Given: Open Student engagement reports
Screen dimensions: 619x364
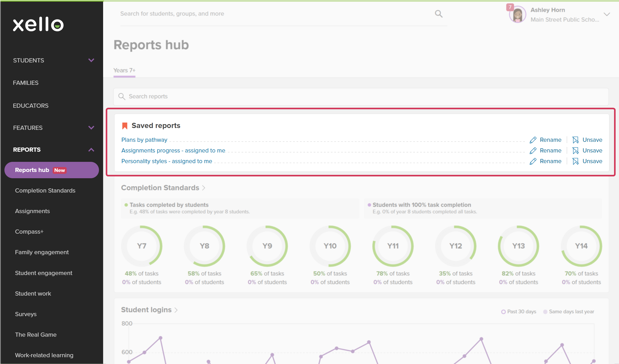Looking at the screenshot, I should pos(44,273).
